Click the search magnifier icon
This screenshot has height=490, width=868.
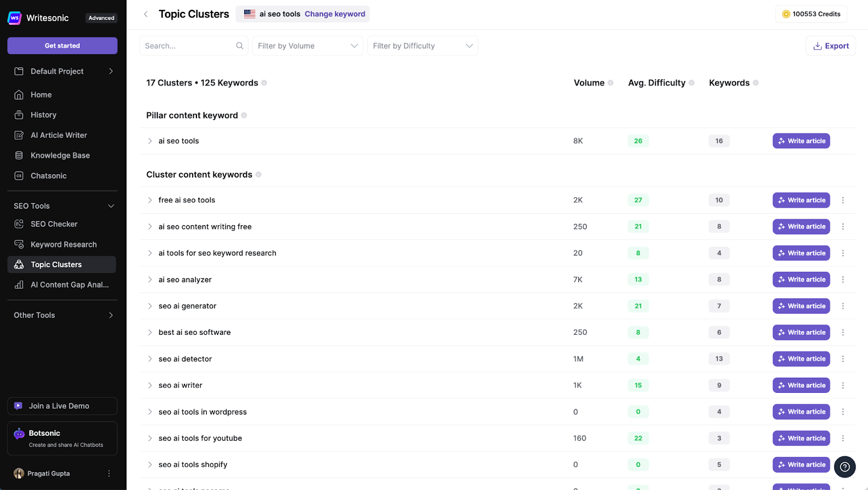[x=240, y=46]
